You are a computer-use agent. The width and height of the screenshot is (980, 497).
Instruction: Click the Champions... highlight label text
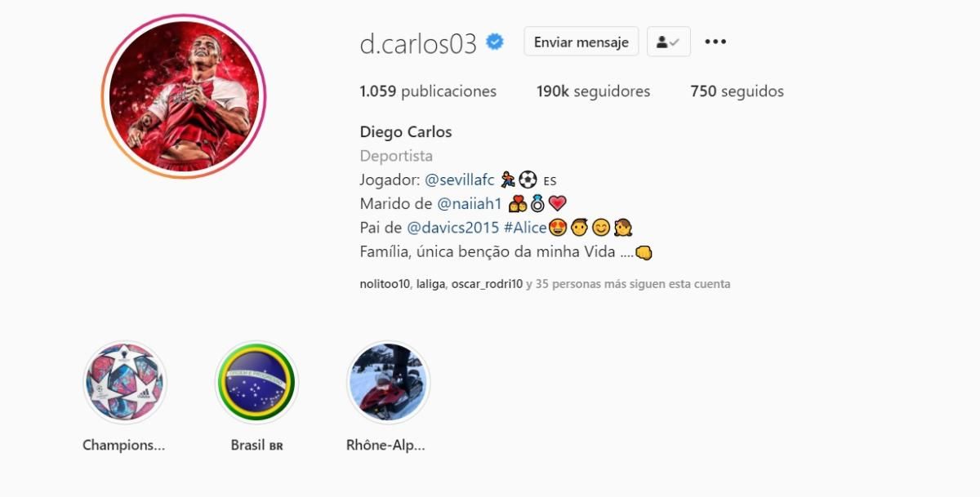124,446
